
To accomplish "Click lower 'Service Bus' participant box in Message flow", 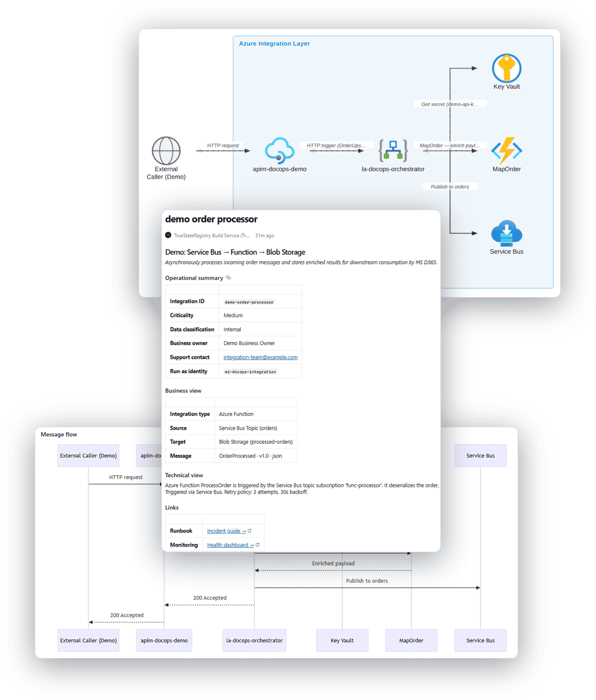I will coord(480,640).
